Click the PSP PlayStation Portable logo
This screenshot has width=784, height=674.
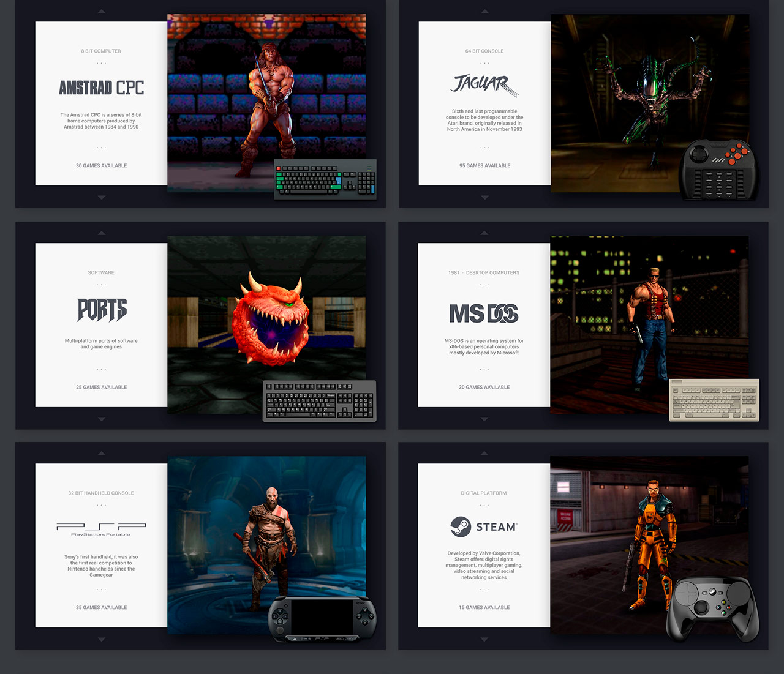coord(101,530)
